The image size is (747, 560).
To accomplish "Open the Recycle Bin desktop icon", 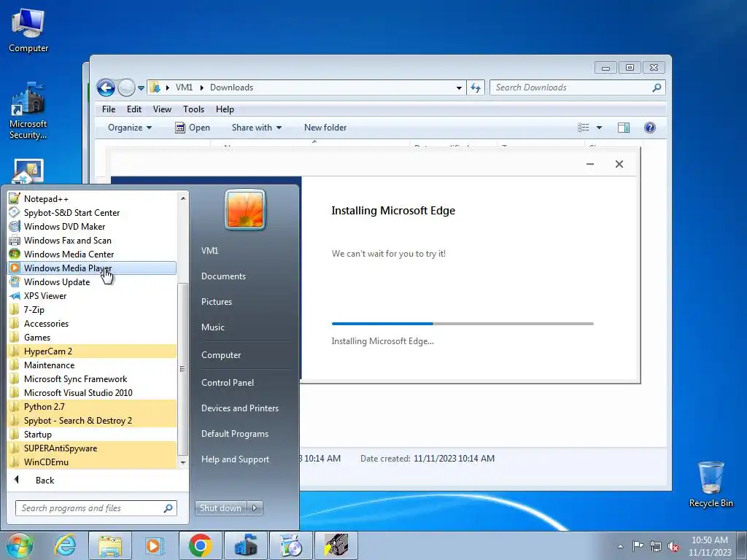I will click(711, 484).
